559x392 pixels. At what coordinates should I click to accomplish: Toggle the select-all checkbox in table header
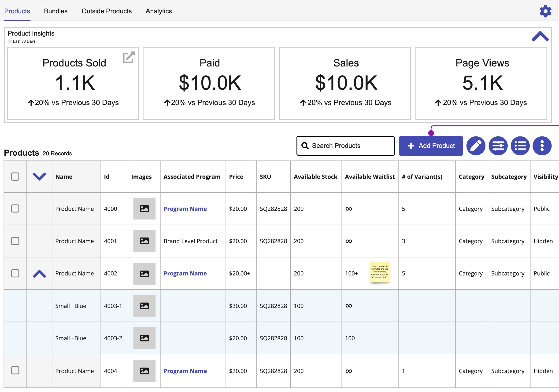point(15,176)
